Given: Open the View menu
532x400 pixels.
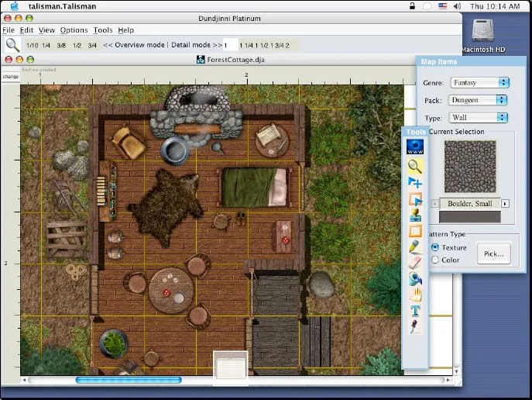Looking at the screenshot, I should (x=46, y=30).
